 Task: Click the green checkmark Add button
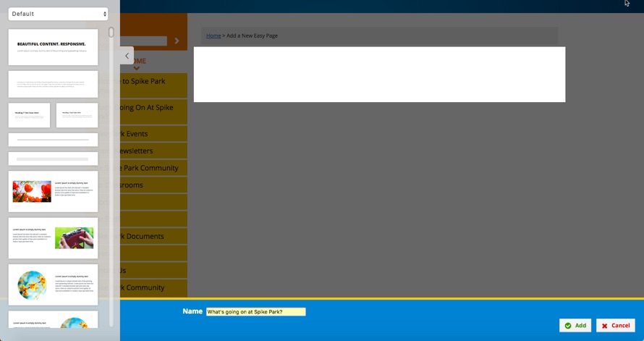pos(575,326)
